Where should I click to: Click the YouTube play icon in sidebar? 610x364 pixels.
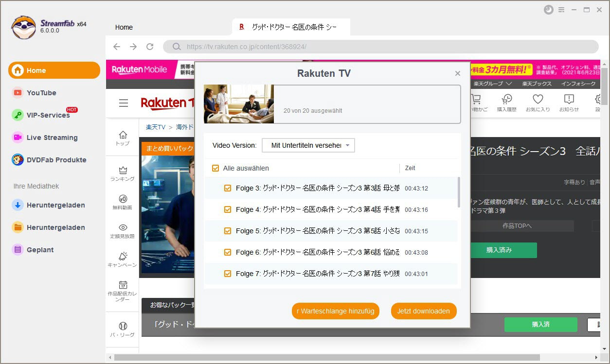(18, 93)
